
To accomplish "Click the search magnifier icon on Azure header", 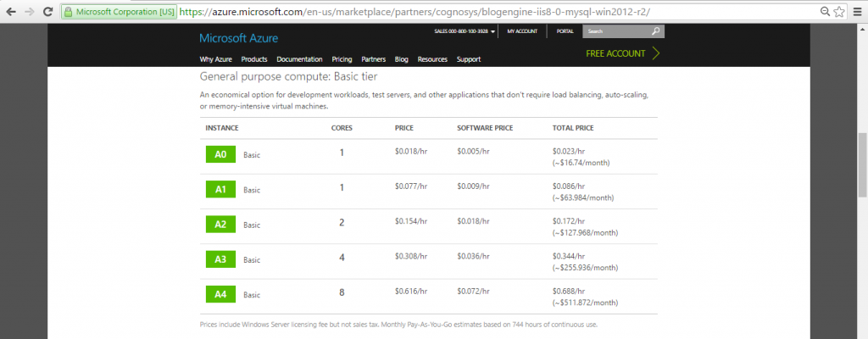I will (655, 31).
